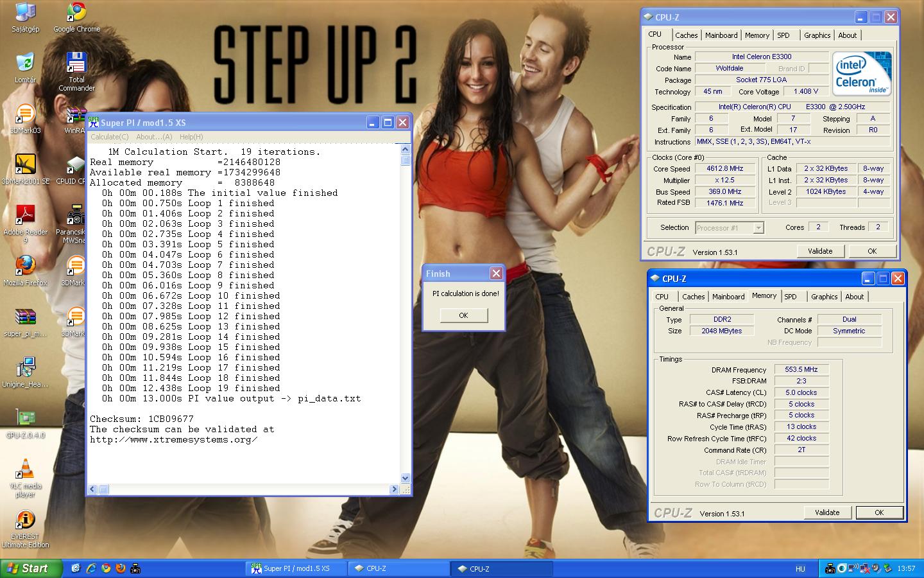The height and width of the screenshot is (578, 924).
Task: Select the Adobe Reader 9 desktop icon
Action: tap(25, 225)
